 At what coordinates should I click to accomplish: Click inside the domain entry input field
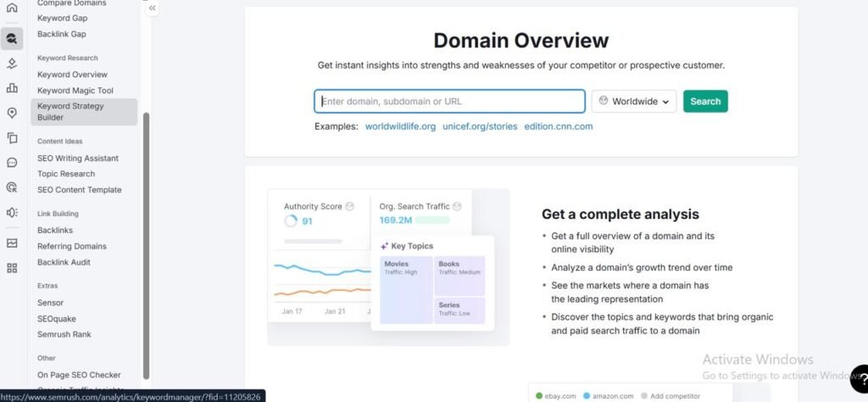click(x=449, y=102)
